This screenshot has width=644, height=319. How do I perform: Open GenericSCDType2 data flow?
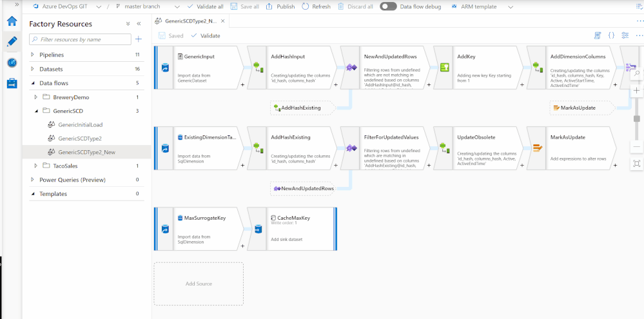pos(80,139)
